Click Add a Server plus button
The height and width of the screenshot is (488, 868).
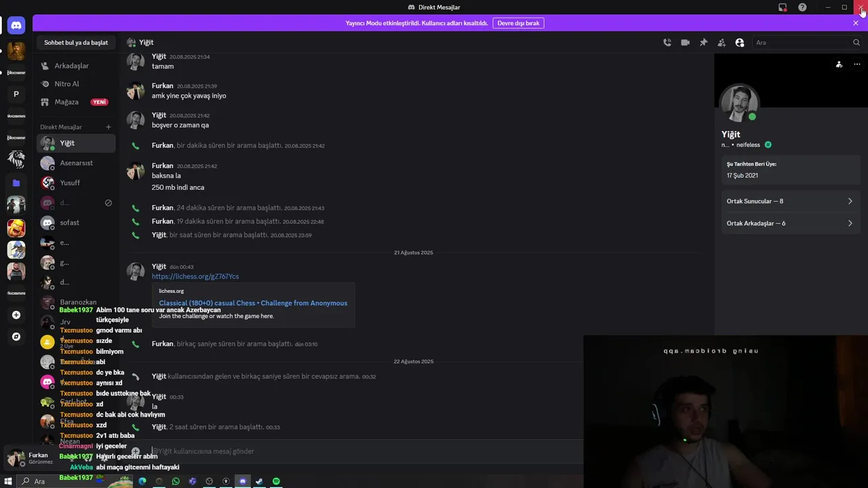point(16,315)
